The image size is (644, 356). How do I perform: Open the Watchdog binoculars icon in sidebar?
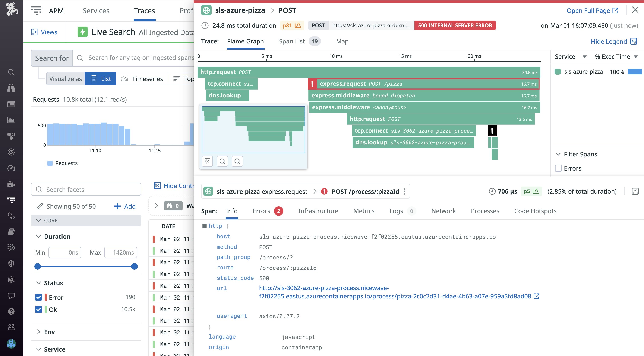[11, 88]
